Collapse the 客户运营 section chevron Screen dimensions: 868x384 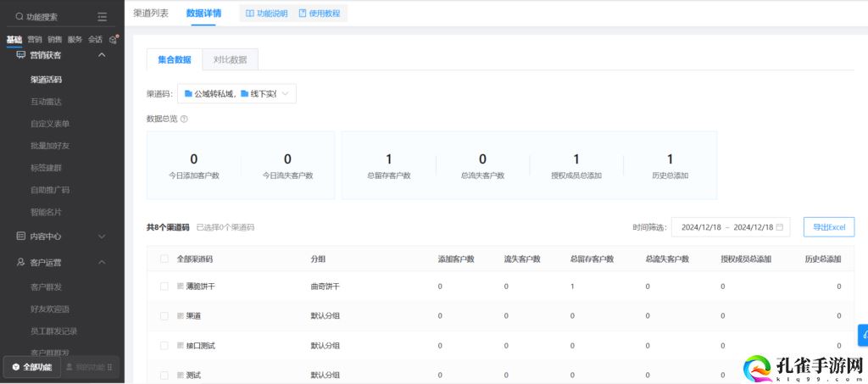pyautogui.click(x=102, y=262)
